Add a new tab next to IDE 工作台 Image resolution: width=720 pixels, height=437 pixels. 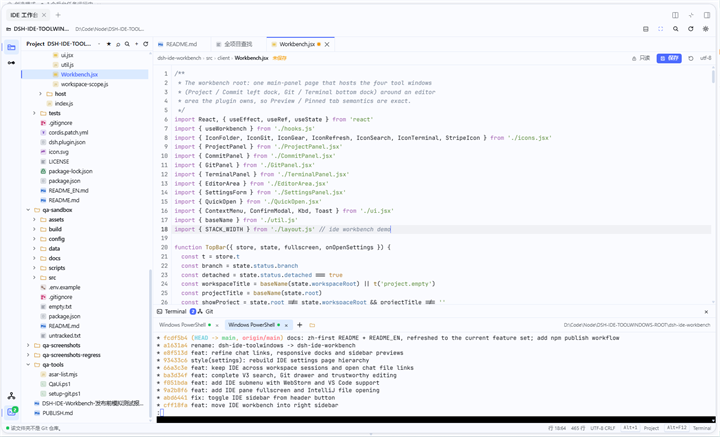click(x=58, y=15)
